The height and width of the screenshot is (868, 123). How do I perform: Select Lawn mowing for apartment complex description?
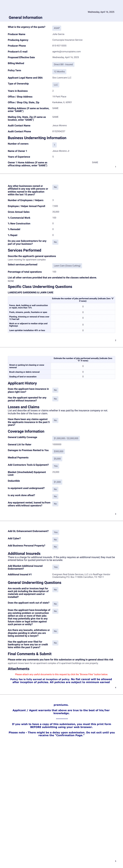pyautogui.click(x=27, y=260)
